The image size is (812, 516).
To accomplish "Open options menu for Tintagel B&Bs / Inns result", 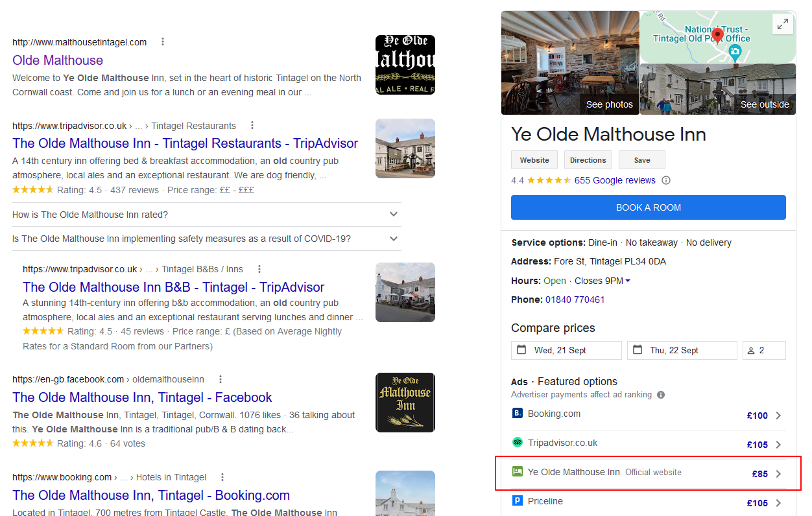I will click(x=259, y=269).
